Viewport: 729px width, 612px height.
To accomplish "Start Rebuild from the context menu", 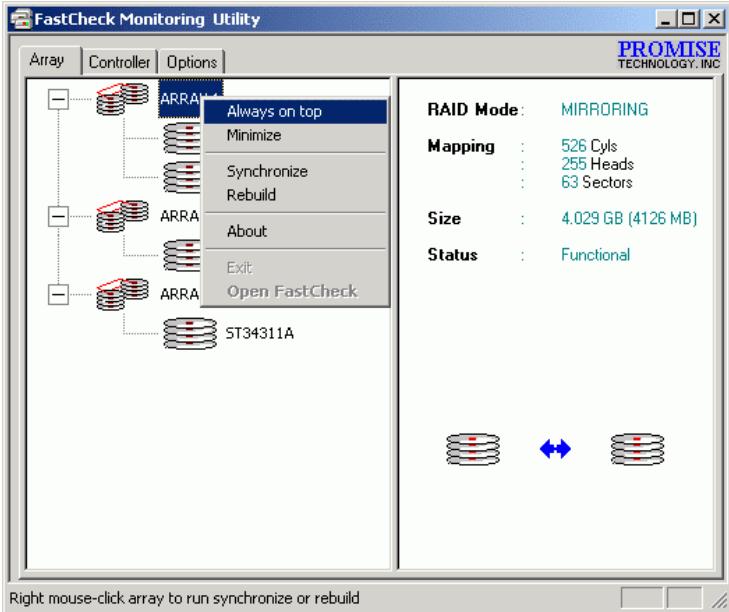I will pos(295,195).
